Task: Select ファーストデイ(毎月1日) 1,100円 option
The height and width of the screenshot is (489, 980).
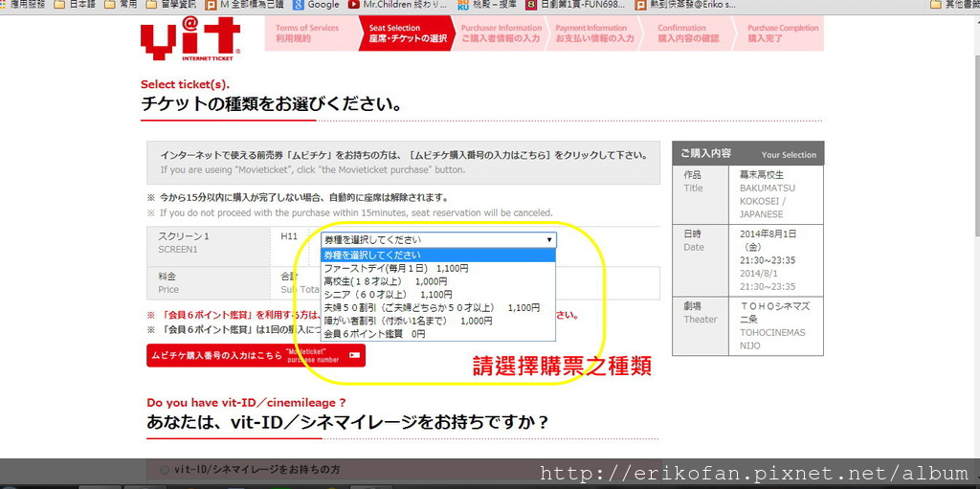Action: 438,268
